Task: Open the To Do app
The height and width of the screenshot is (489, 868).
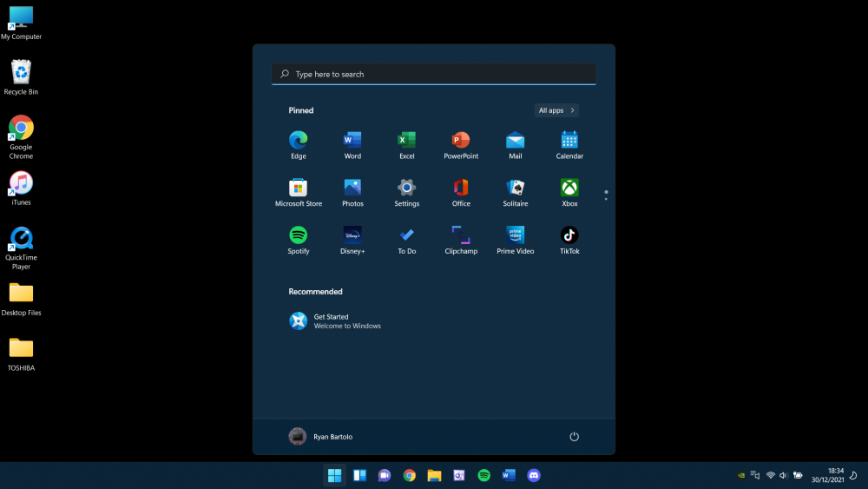Action: click(x=406, y=241)
